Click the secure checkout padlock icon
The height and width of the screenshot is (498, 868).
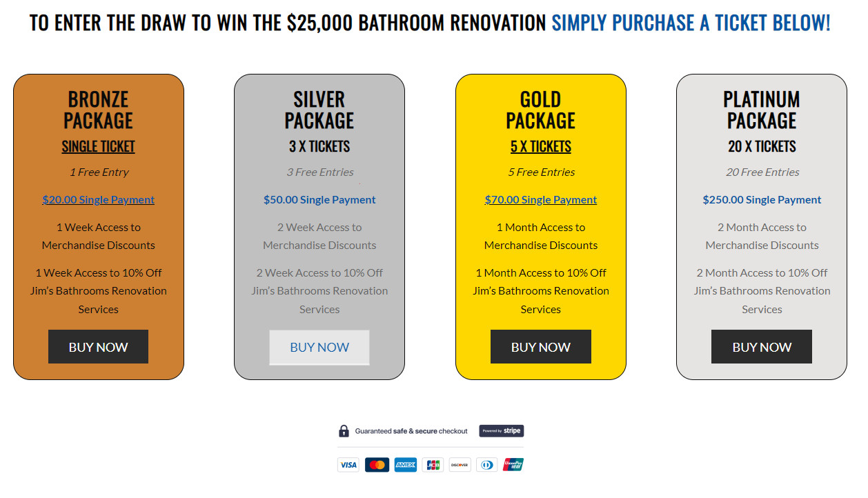pos(344,431)
